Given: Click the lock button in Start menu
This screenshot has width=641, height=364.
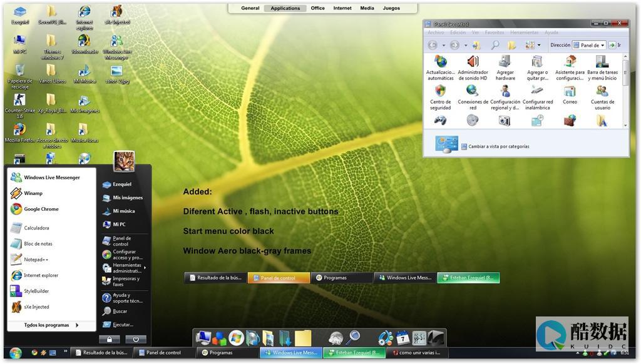Looking at the screenshot, I should pos(109,340).
